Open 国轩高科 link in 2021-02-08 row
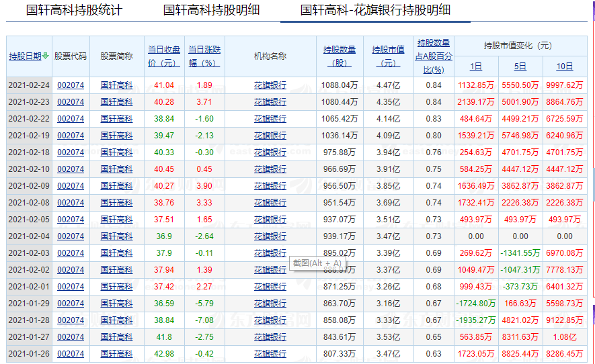Screen dimensions: 595x364 [x=116, y=202]
